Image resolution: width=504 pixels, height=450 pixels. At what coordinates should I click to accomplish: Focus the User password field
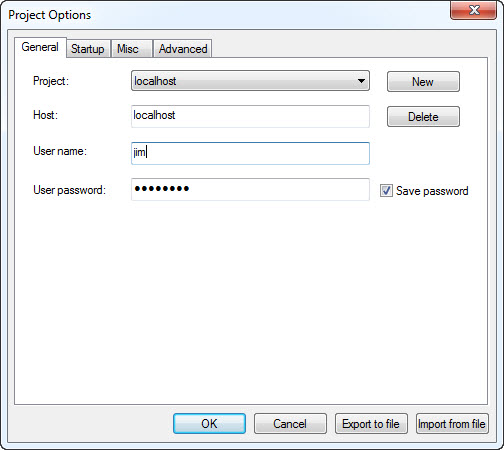[x=250, y=189]
